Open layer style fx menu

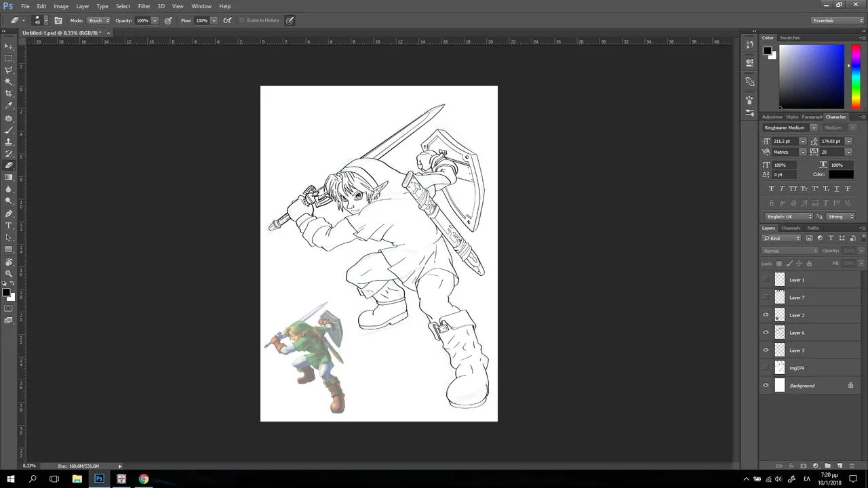click(x=791, y=466)
